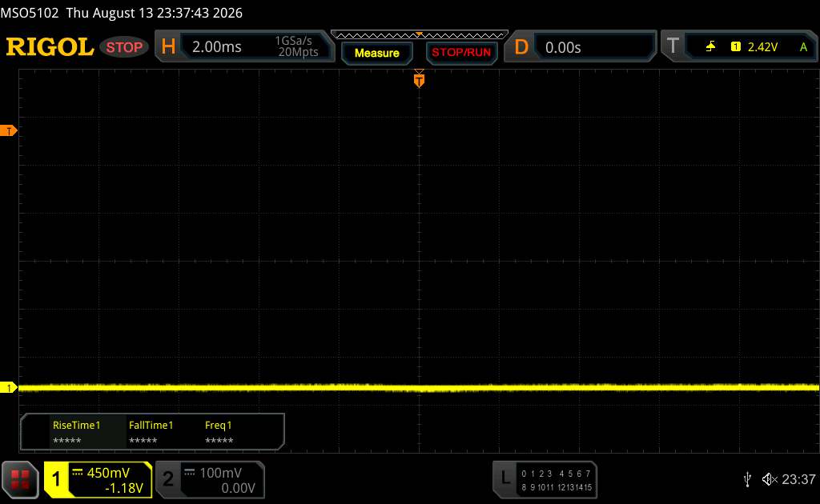Click the RiseTime1 measurement
Image resolution: width=820 pixels, height=504 pixels.
(76, 432)
